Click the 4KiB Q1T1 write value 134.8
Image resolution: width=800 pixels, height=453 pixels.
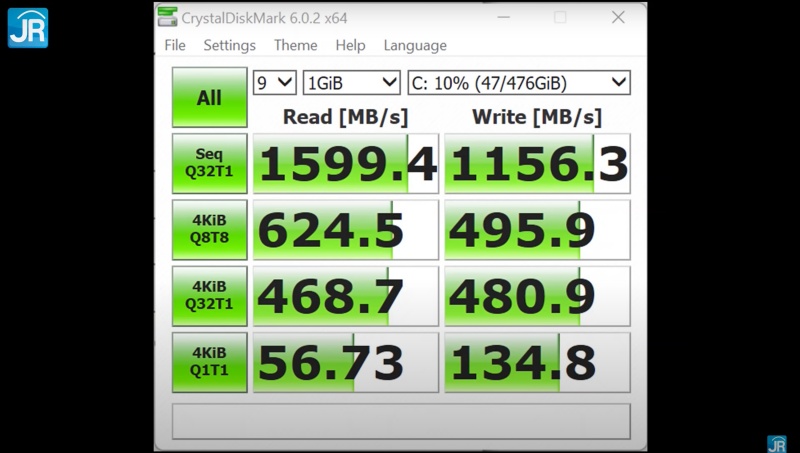click(x=537, y=362)
